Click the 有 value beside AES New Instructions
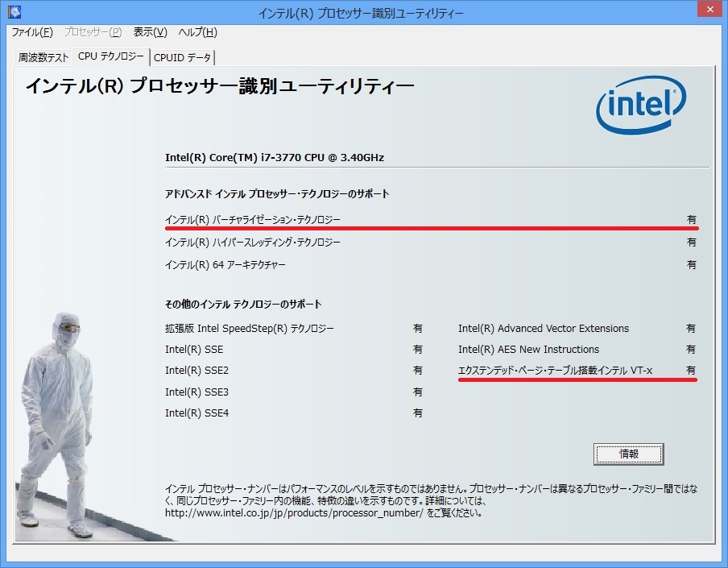 (x=691, y=349)
